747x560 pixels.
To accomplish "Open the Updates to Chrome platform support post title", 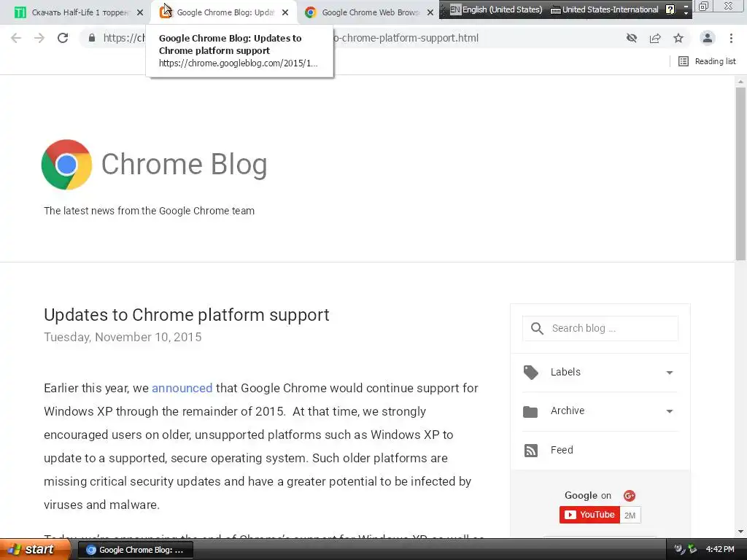I will click(187, 315).
